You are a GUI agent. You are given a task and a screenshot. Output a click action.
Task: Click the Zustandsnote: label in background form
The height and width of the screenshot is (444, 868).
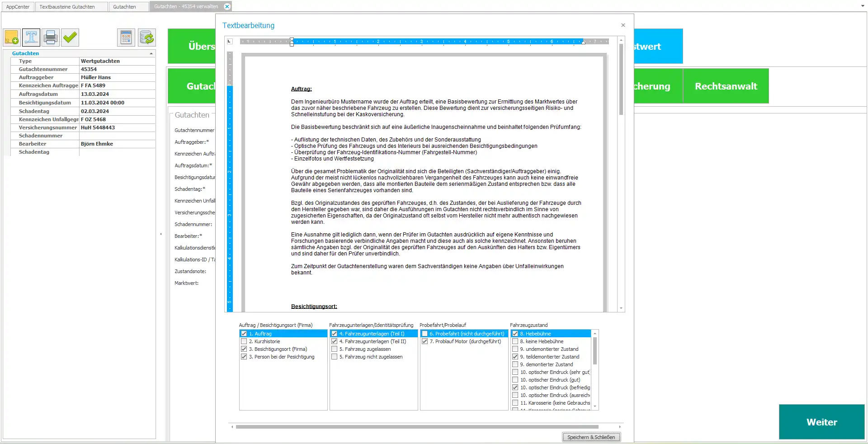point(190,271)
